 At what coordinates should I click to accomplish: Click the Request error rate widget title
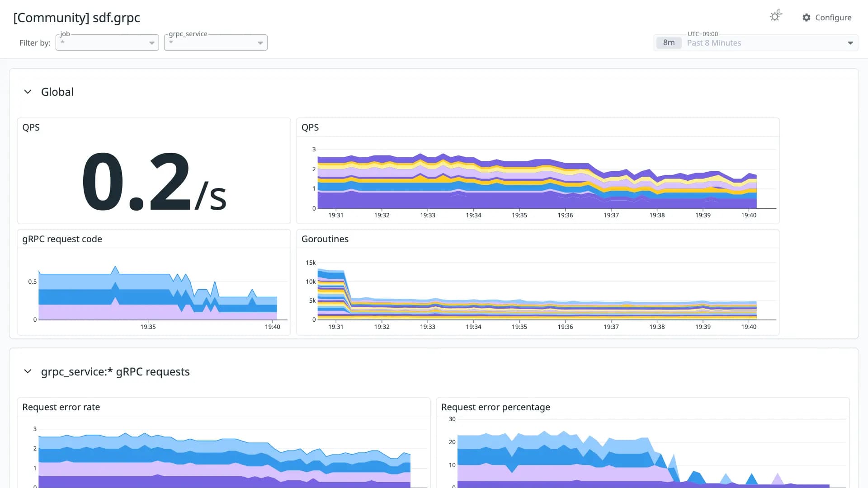click(61, 407)
